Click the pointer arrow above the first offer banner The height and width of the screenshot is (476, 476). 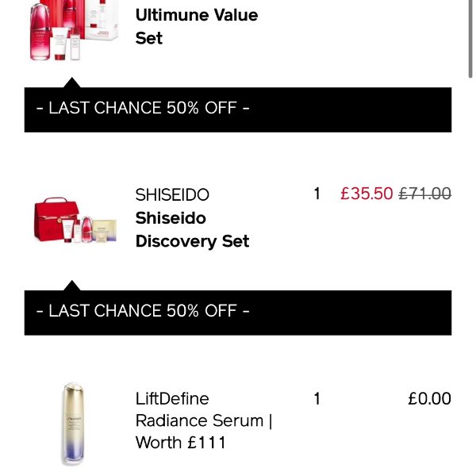72,82
